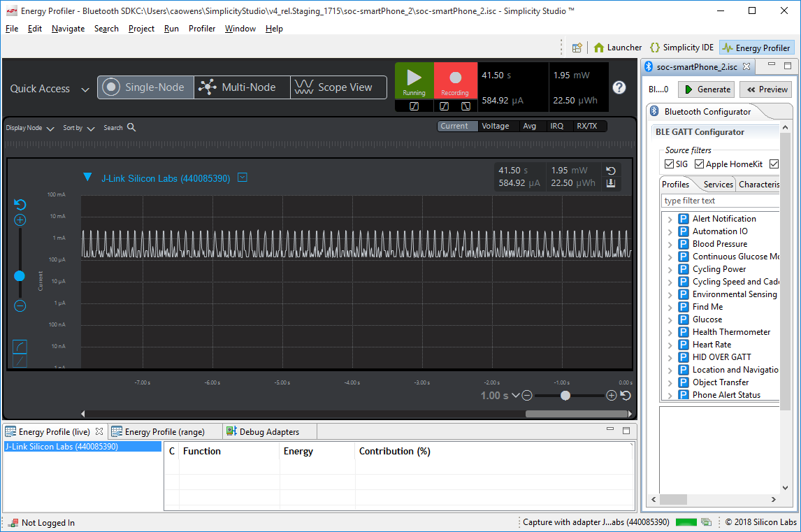Reset the vertical current axis zoom
801x532 pixels.
click(20, 205)
